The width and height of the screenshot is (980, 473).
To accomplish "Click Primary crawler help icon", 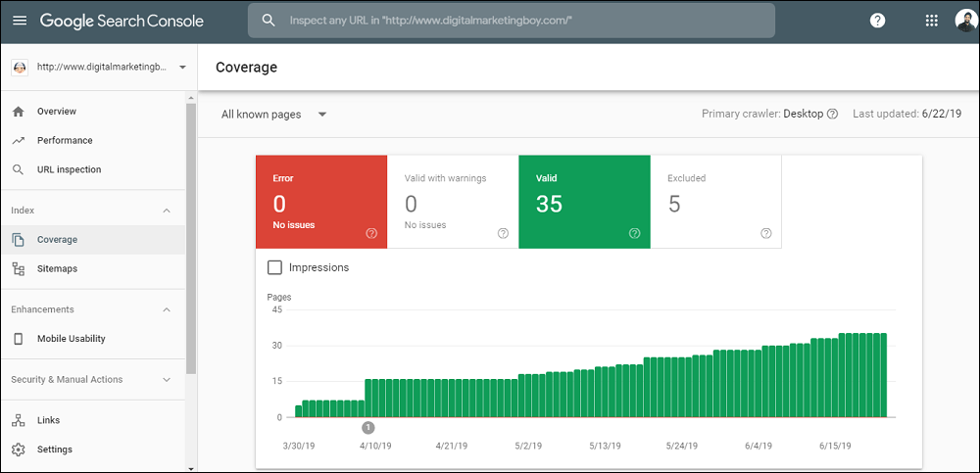I will pyautogui.click(x=832, y=115).
